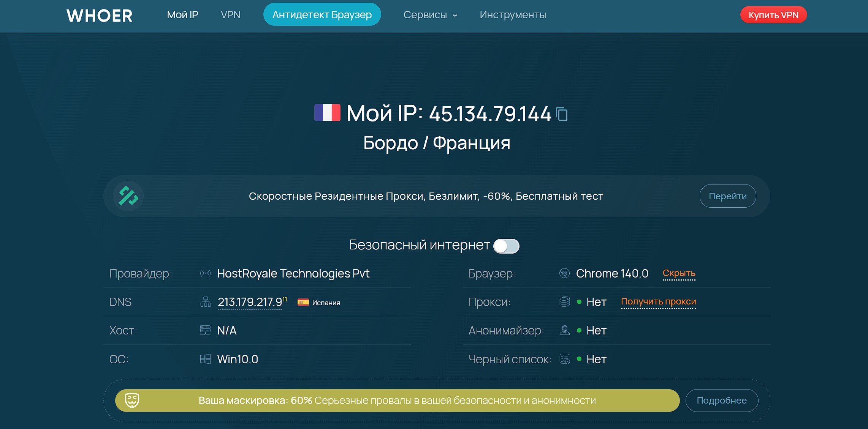Click the French flag next to Мой IP
868x429 pixels.
(x=327, y=114)
